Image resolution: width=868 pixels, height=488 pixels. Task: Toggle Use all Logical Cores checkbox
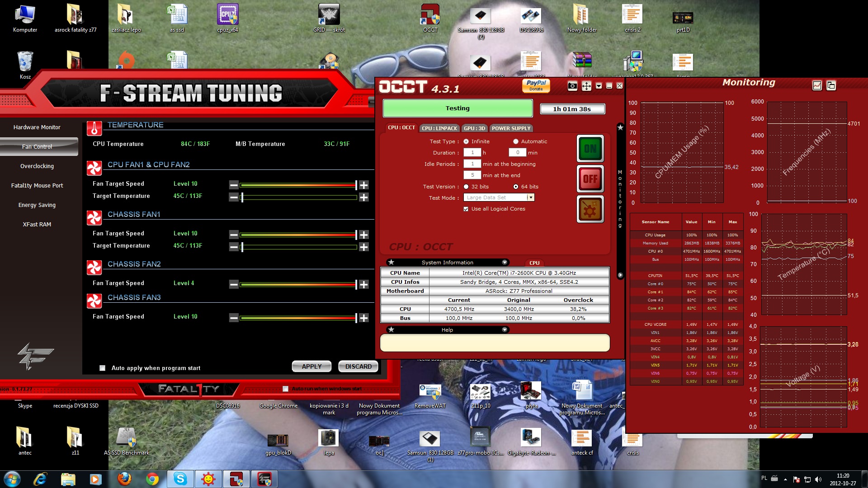point(466,209)
